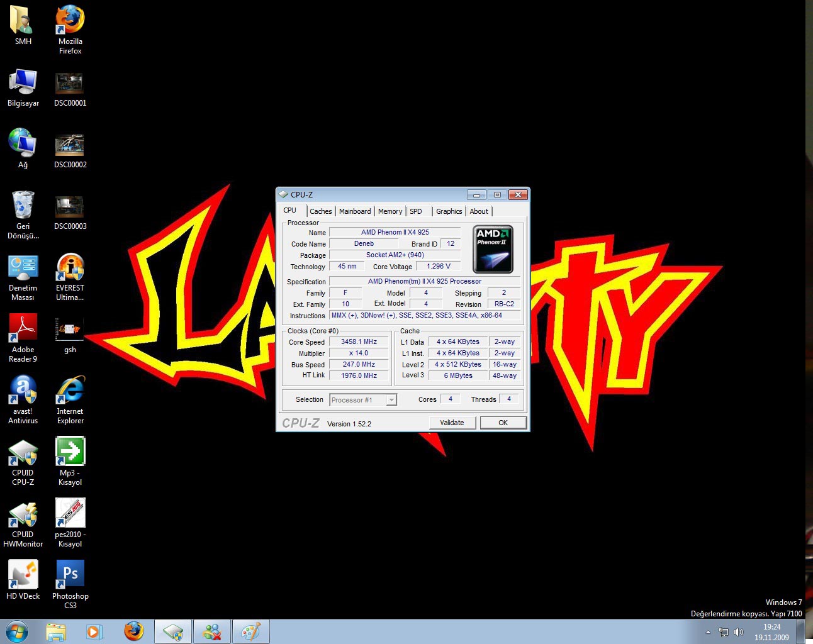Switch to the Caches tab
The width and height of the screenshot is (813, 644).
[x=321, y=211]
